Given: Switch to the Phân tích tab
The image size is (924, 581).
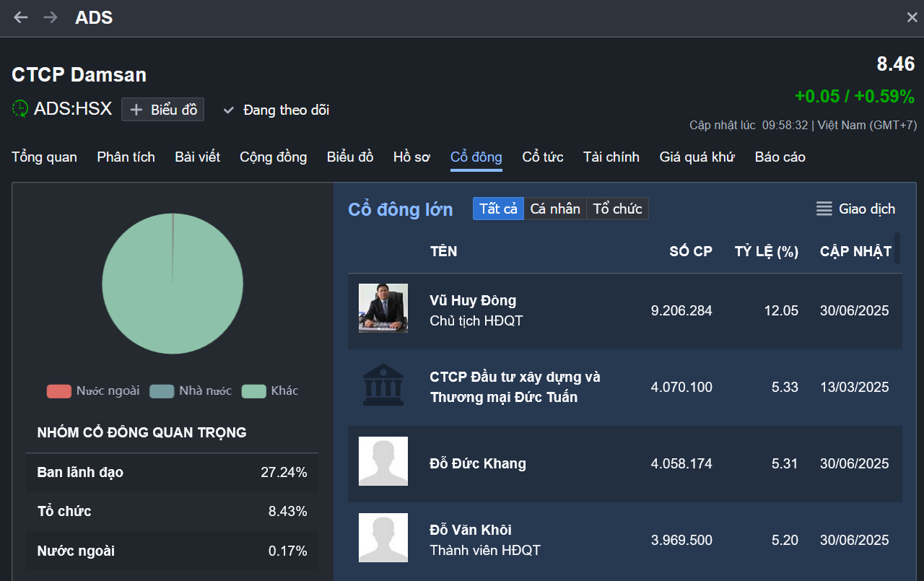Looking at the screenshot, I should point(126,157).
